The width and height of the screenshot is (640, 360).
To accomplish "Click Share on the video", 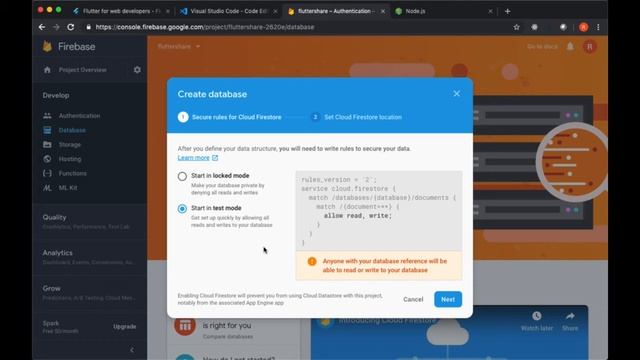I will coord(570,321).
